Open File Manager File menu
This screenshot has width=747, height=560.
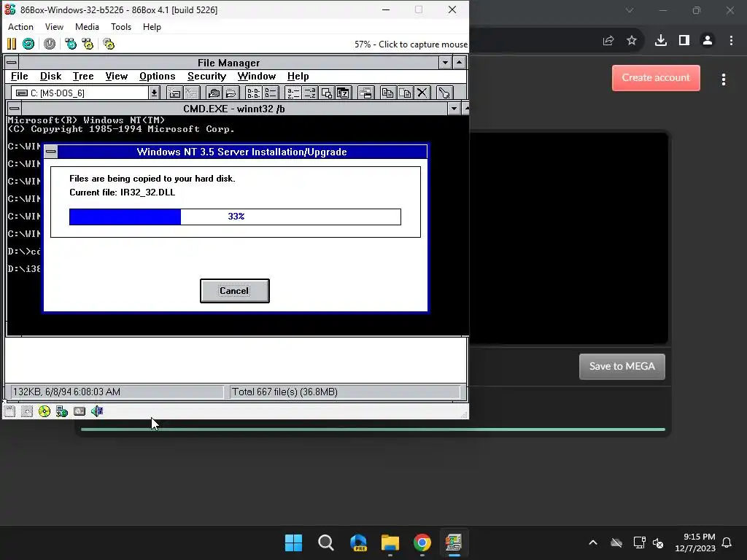coord(20,76)
